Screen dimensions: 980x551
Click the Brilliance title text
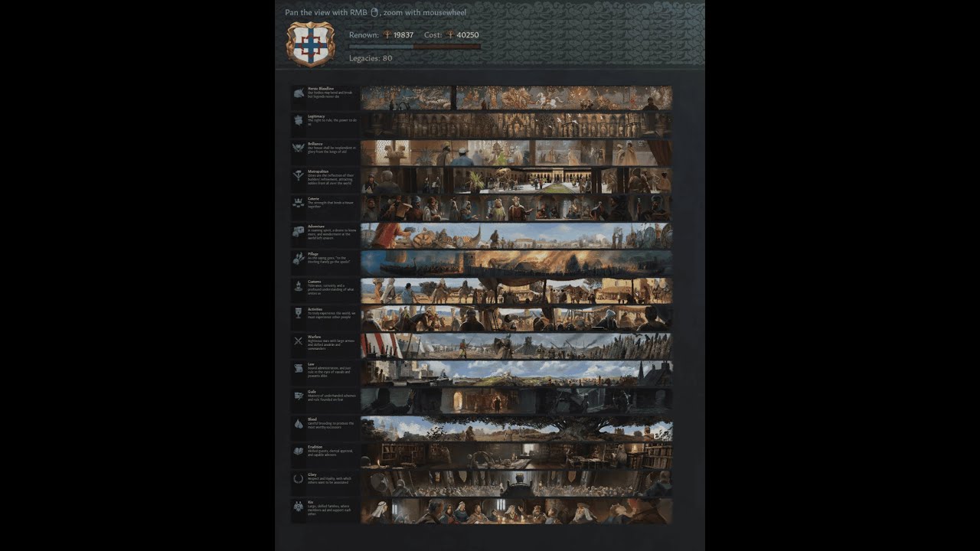(315, 144)
